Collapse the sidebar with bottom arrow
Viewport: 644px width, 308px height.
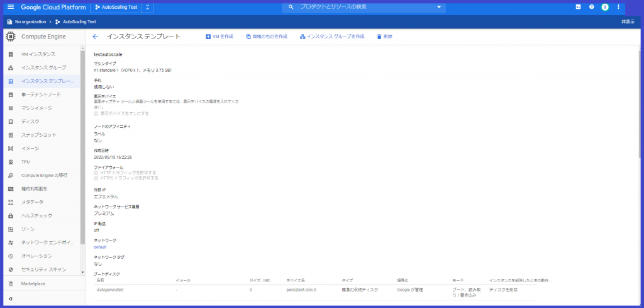click(11, 299)
